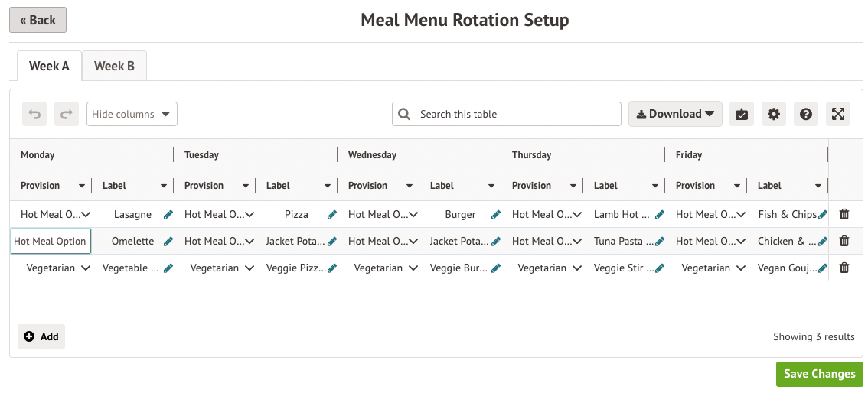Expand Monday Vegetarian provision dropdown
The image size is (868, 396).
[86, 268]
